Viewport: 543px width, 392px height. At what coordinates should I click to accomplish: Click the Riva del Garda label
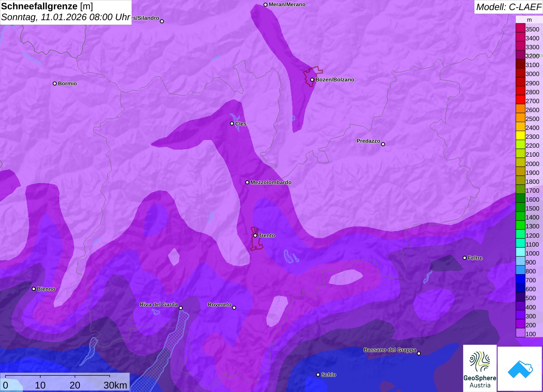coord(159,304)
